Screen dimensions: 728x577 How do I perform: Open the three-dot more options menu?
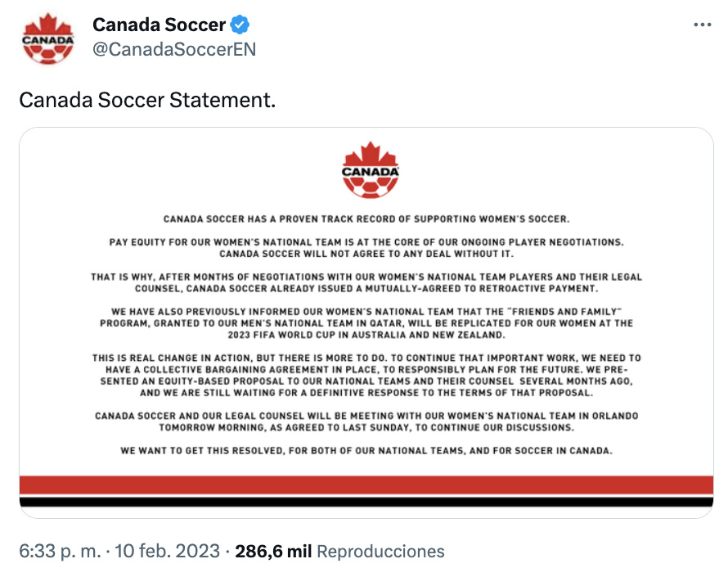tap(702, 25)
